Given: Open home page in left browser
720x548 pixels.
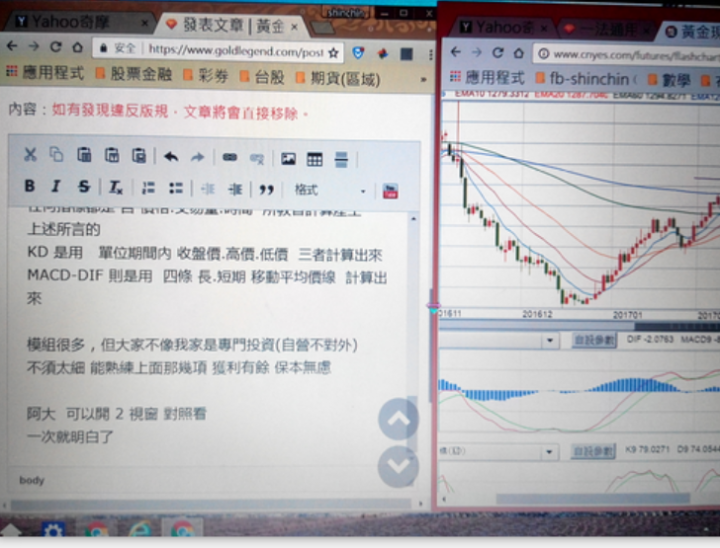Looking at the screenshot, I should coord(78,47).
